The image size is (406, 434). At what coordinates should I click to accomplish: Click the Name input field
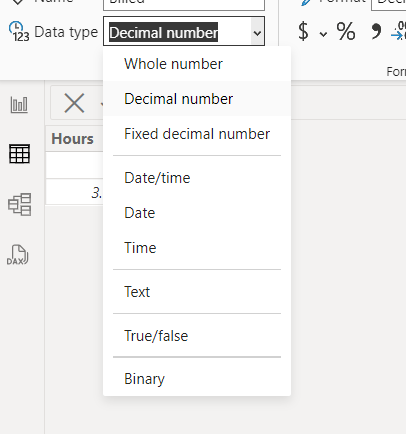184,4
